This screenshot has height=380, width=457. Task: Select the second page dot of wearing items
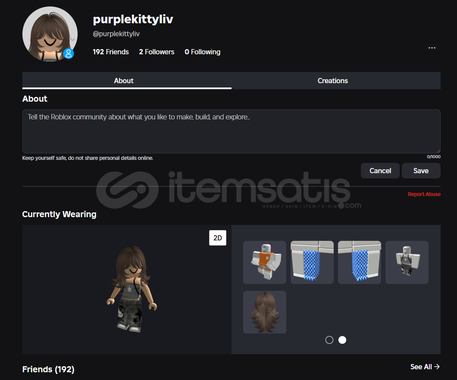(342, 340)
